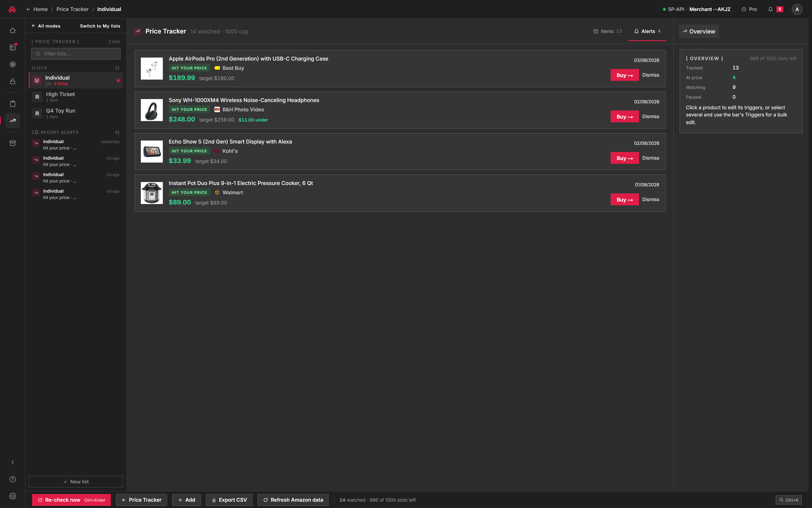Click the Kohl's retailer logo icon
This screenshot has width=812, height=508.
pyautogui.click(x=217, y=151)
